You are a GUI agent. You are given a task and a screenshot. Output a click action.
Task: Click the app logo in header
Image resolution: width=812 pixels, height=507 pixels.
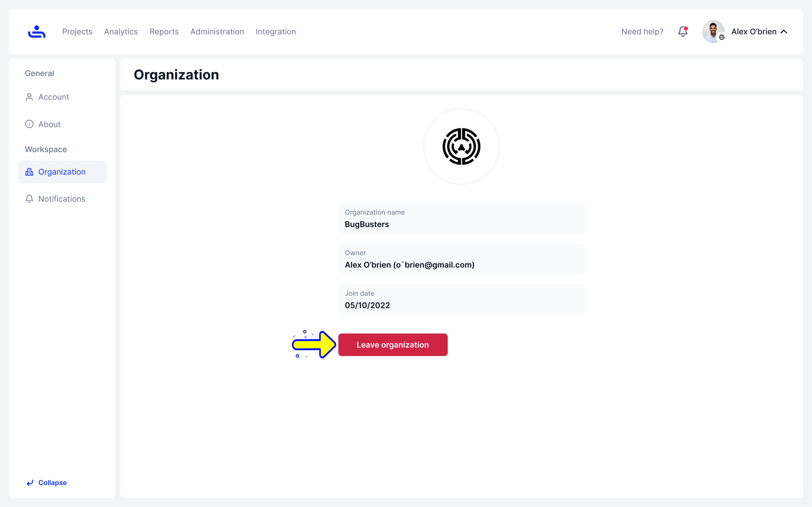[37, 32]
